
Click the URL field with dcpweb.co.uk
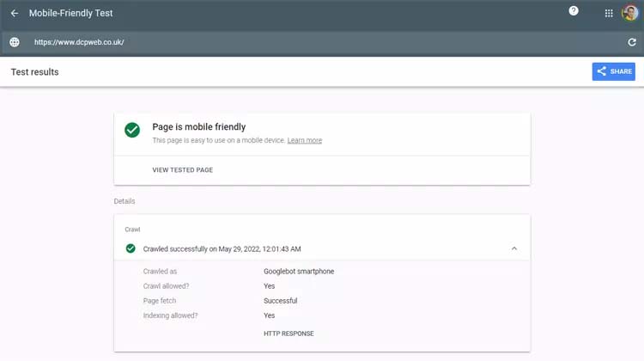point(79,42)
